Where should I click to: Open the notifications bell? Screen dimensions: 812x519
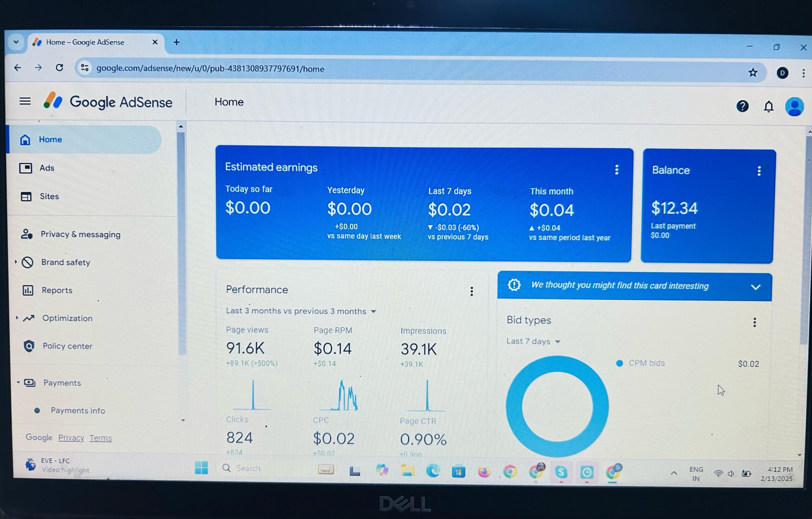point(768,107)
